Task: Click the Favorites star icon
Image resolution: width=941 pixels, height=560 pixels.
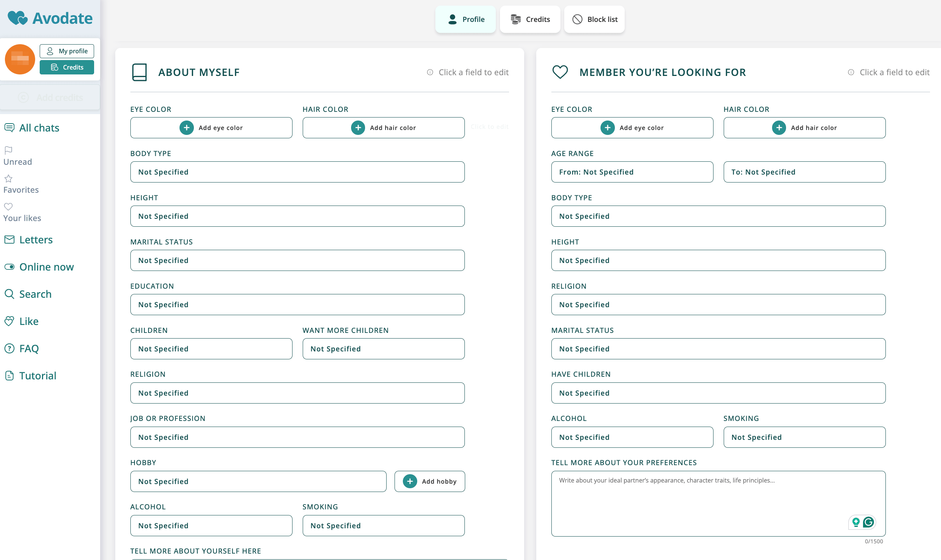Action: click(8, 178)
